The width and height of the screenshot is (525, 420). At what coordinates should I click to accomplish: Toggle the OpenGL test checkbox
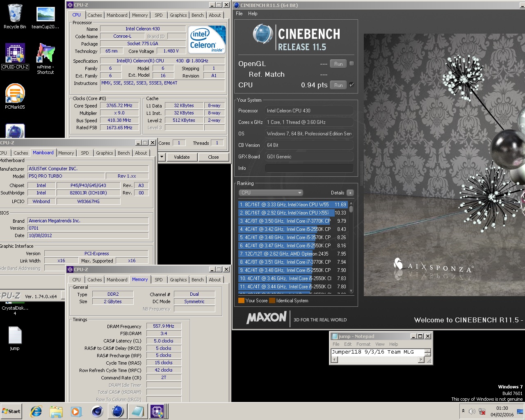click(x=352, y=64)
